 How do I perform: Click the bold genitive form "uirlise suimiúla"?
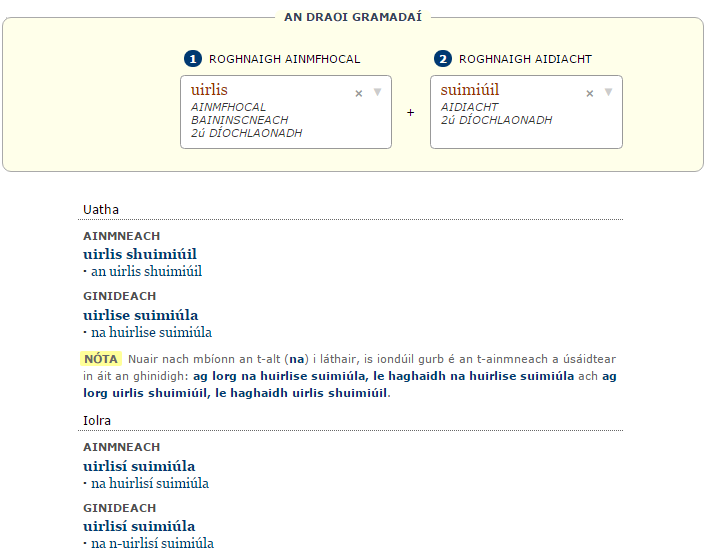click(x=140, y=315)
